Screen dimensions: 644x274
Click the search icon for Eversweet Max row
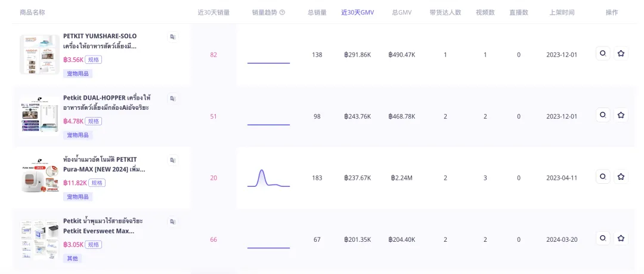click(x=603, y=238)
